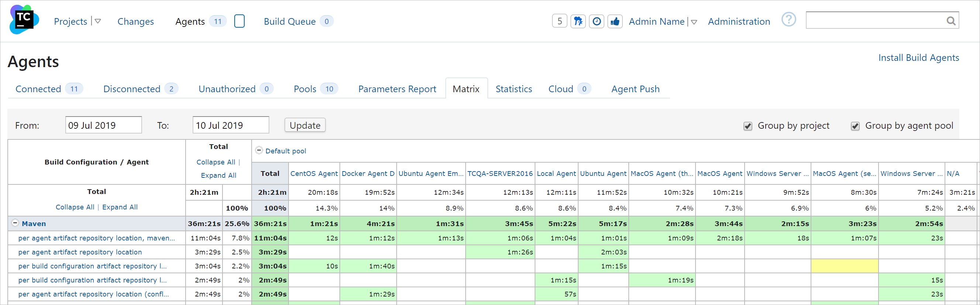Viewport: 980px width, 305px height.
Task: Click the clock icon in header
Action: [597, 21]
